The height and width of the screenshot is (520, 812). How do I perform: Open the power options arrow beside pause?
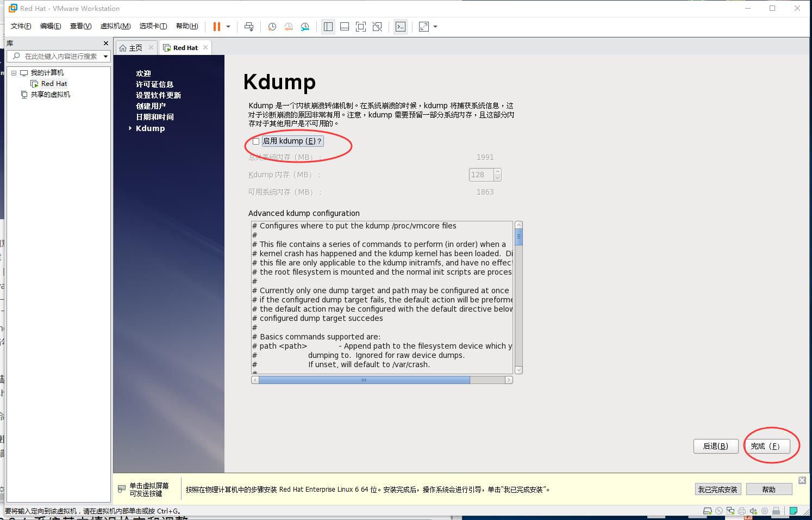[228, 27]
